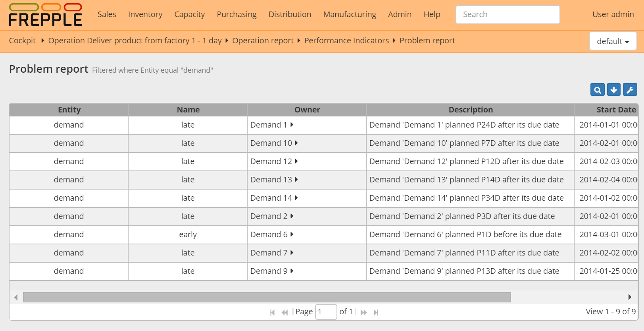Expand the Demand 9 owner arrow

tap(292, 271)
